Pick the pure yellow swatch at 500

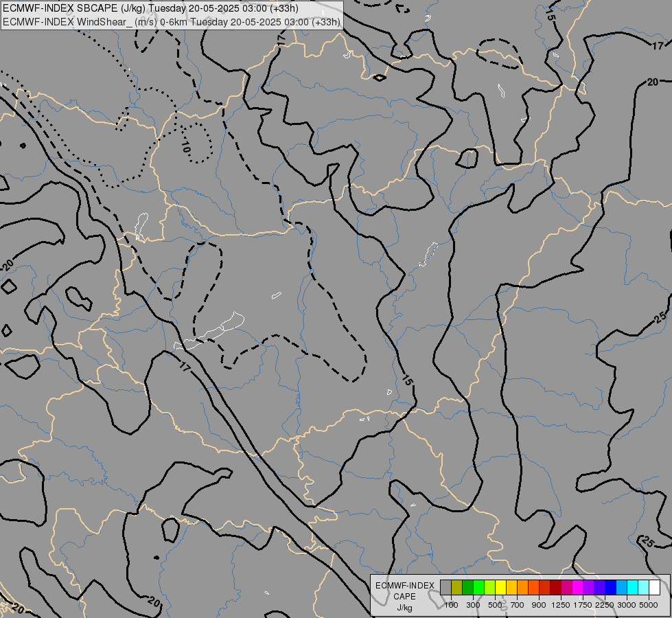point(500,588)
